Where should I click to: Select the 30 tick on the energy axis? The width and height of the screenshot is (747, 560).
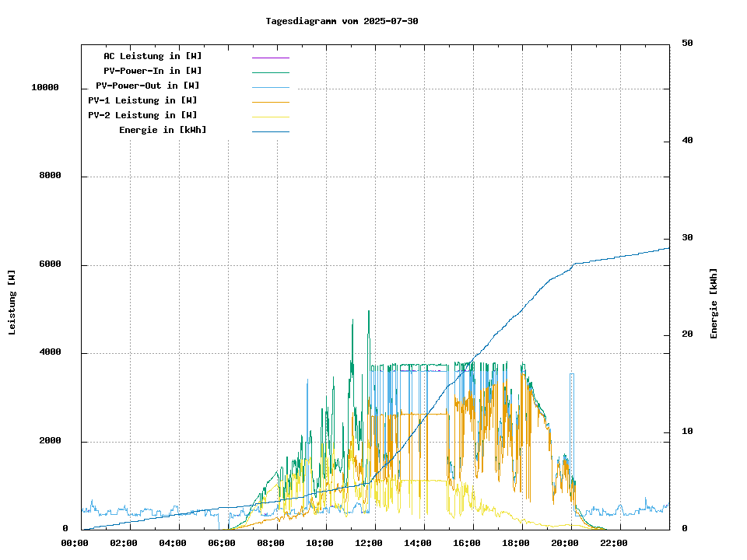click(x=687, y=238)
